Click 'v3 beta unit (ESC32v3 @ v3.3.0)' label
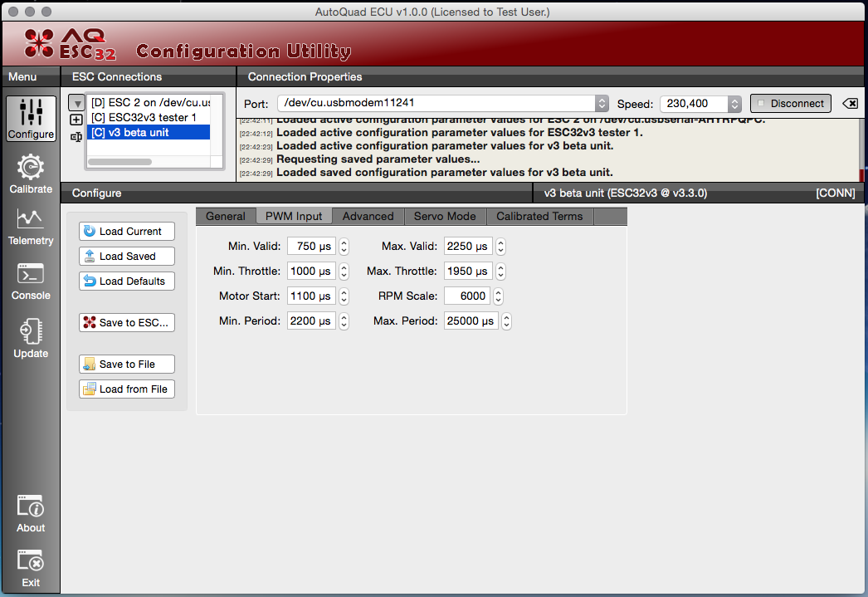The image size is (868, 597). pyautogui.click(x=626, y=193)
